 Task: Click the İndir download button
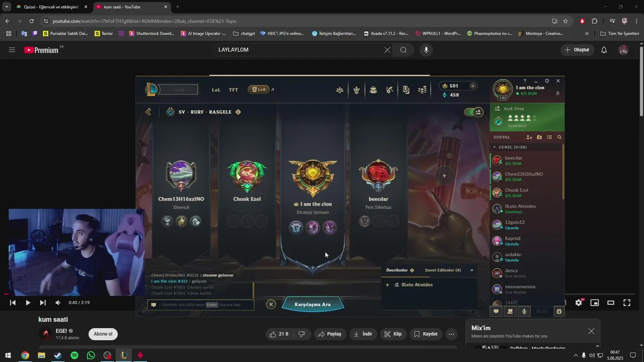click(363, 334)
